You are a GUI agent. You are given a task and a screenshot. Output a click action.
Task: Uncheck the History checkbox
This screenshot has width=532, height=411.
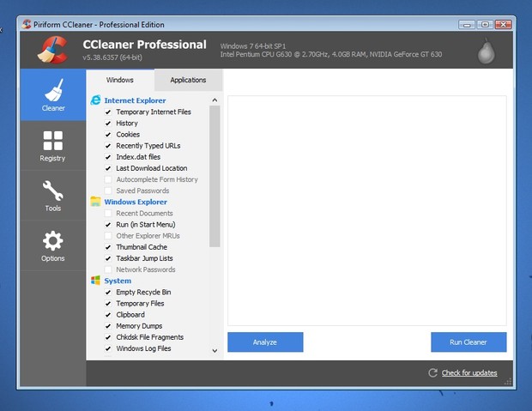pyautogui.click(x=108, y=124)
